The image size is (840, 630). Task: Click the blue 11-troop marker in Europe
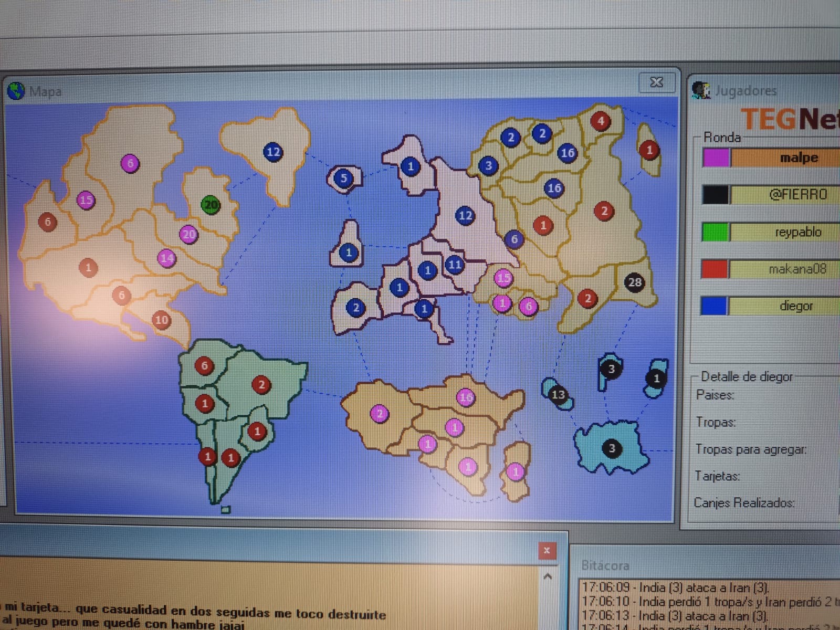coord(455,265)
